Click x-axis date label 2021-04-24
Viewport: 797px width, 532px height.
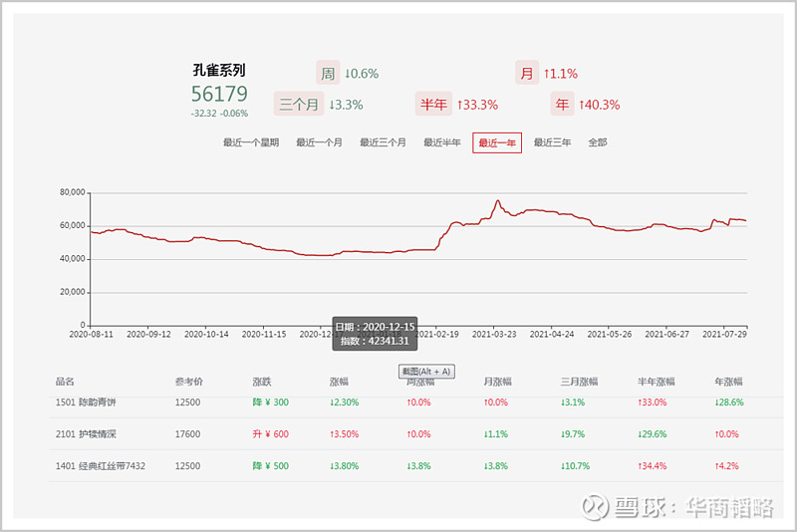coord(552,335)
